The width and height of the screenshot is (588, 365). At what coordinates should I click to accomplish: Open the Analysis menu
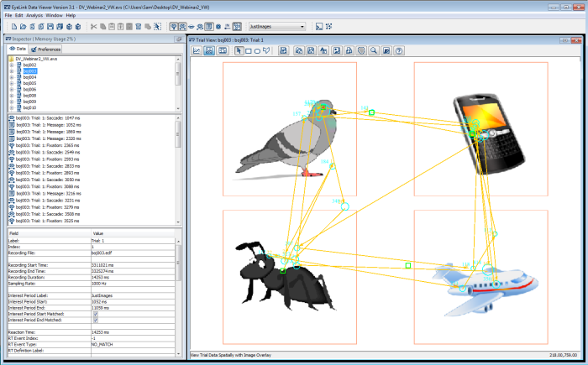coord(34,15)
